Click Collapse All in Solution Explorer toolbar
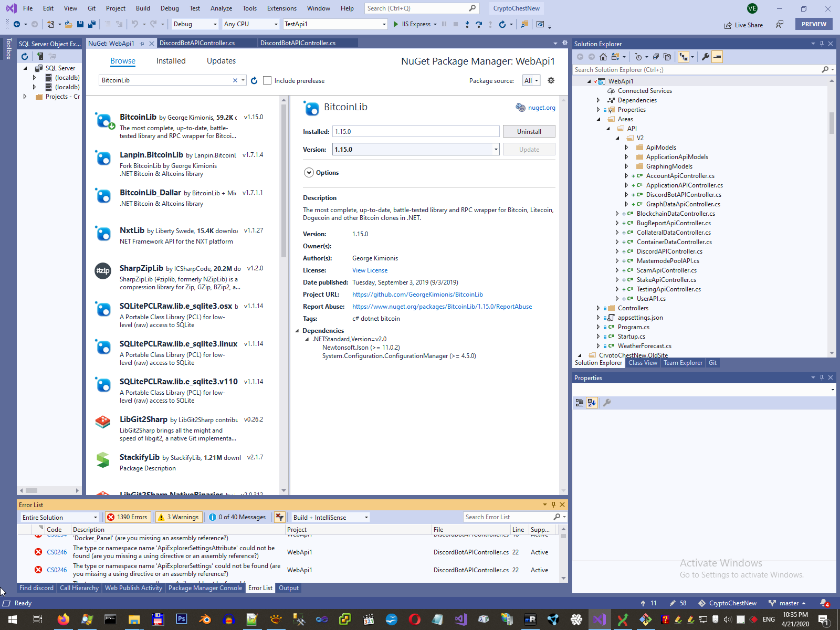The image size is (840, 630). [656, 57]
